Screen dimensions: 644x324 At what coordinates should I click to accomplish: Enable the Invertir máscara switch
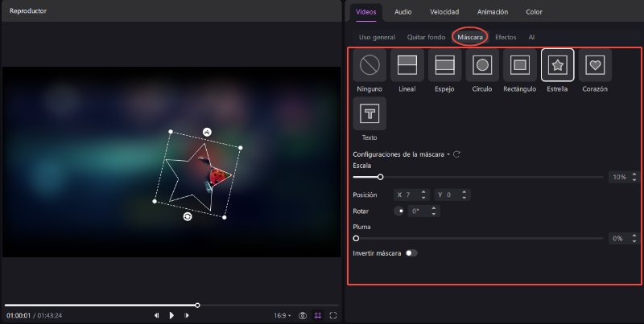pos(411,253)
